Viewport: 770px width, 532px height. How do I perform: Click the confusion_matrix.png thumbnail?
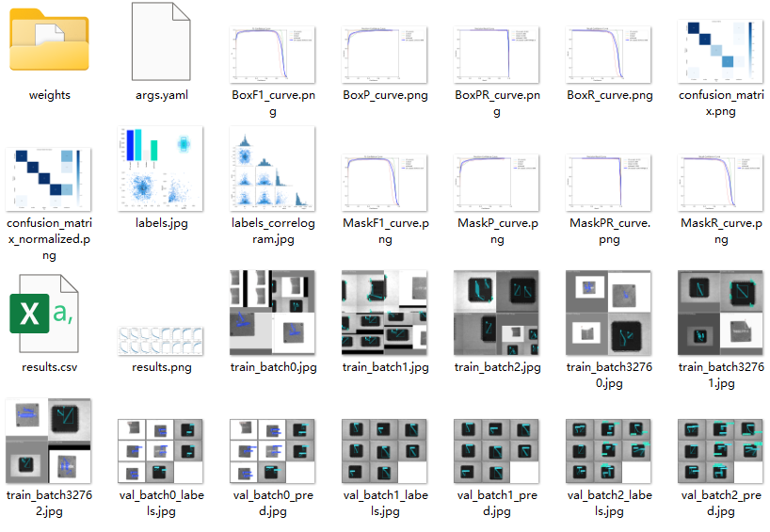[x=720, y=51]
